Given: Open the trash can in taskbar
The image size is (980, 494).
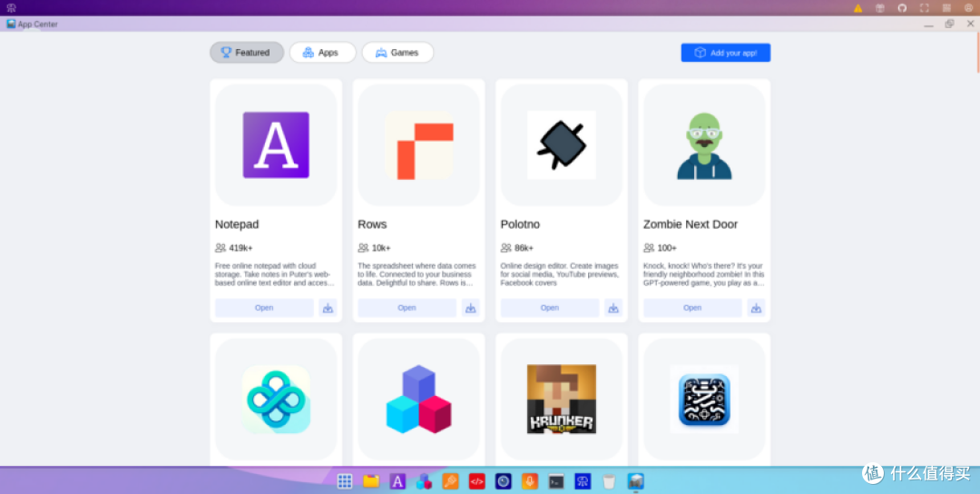Looking at the screenshot, I should tap(610, 481).
